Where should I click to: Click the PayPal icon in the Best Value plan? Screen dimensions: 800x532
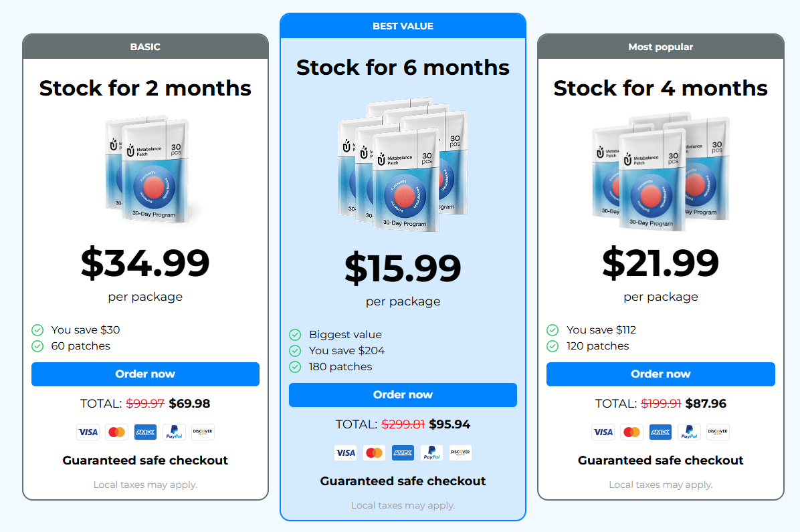click(431, 452)
